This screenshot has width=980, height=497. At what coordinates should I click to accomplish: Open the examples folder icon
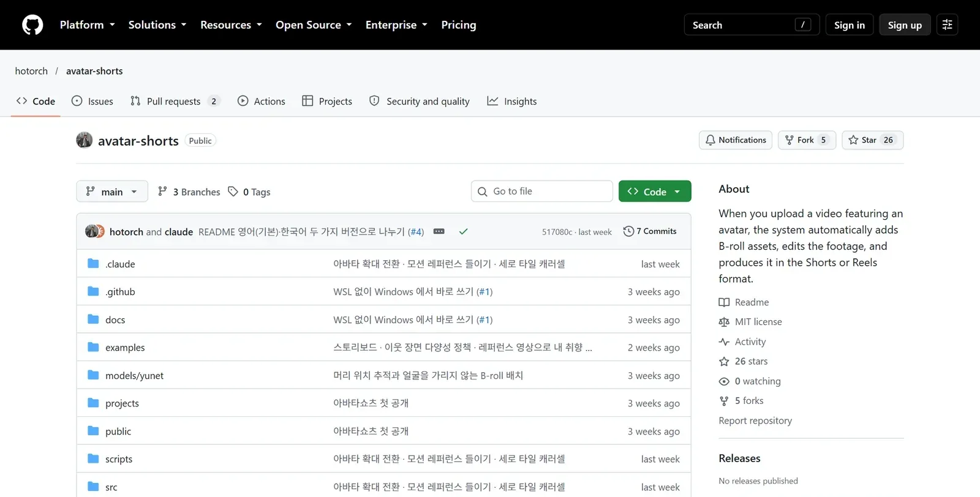pyautogui.click(x=93, y=347)
